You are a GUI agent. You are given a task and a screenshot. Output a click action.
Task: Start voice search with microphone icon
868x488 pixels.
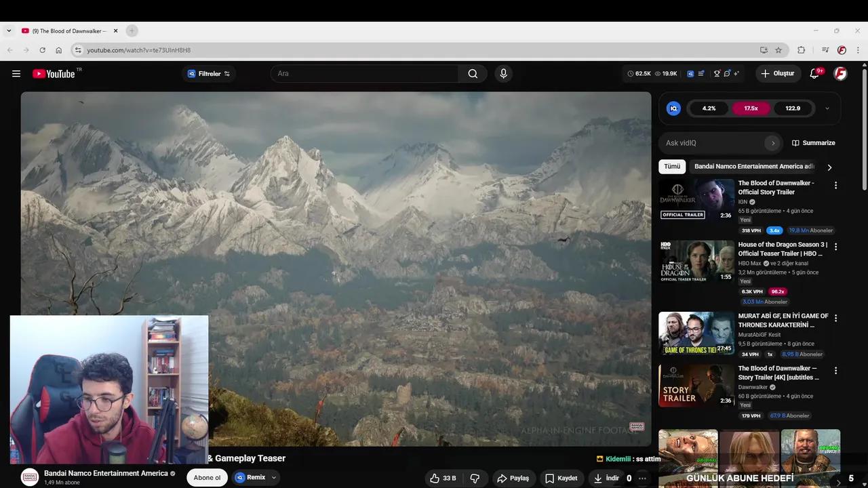[503, 74]
